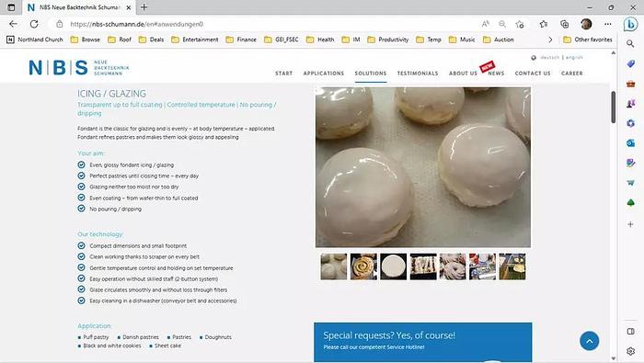Expand the Roof bookmarks folder
Image resolution: width=644 pixels, height=363 pixels.
coord(120,40)
